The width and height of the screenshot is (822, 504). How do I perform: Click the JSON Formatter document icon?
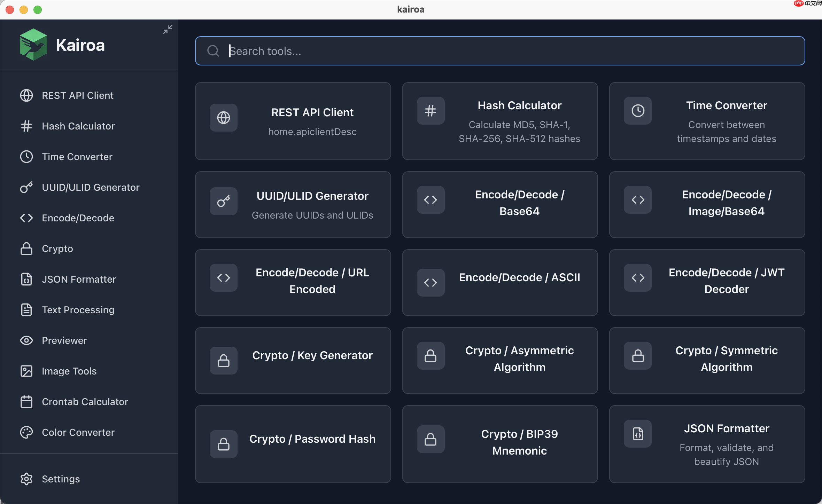coord(26,279)
